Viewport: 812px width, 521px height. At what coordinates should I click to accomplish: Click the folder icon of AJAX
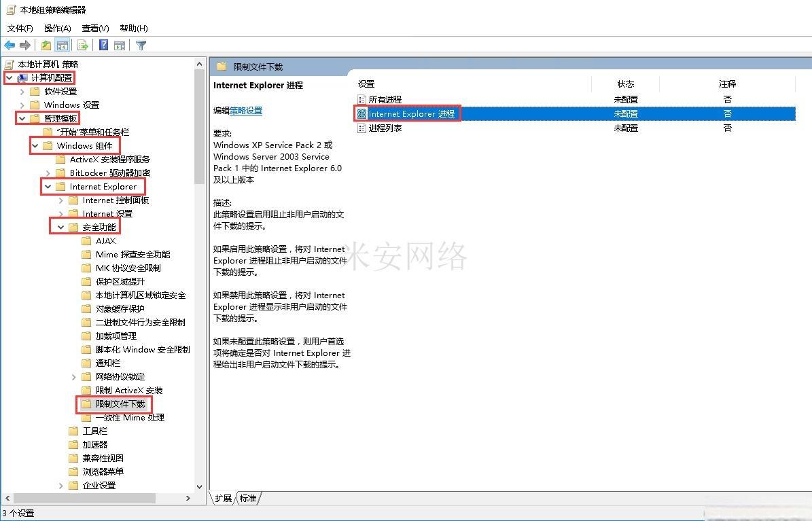click(x=86, y=241)
